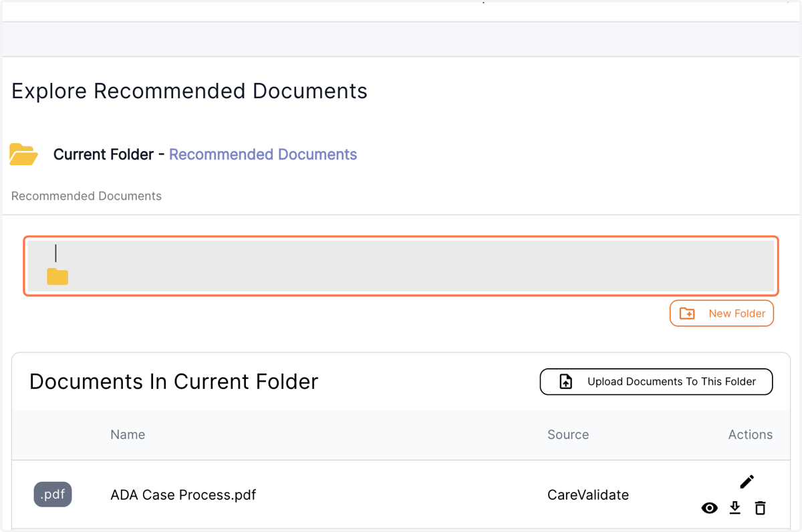Click the Explore Recommended Documents heading
Viewport: 802px width, 532px height.
189,91
